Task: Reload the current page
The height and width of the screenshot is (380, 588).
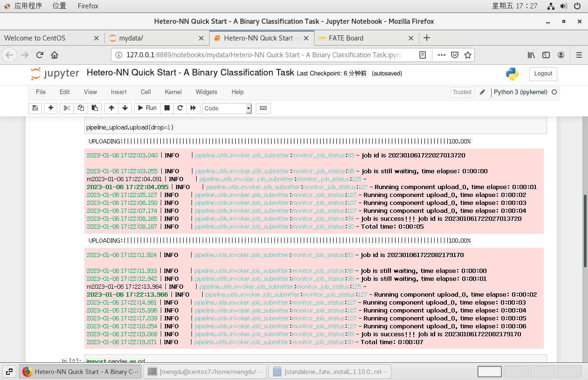Action: [40, 55]
